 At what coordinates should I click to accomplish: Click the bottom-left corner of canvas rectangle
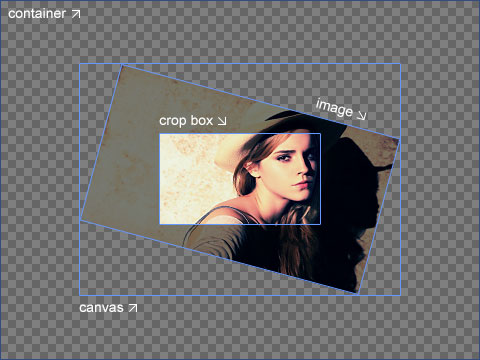pyautogui.click(x=80, y=295)
